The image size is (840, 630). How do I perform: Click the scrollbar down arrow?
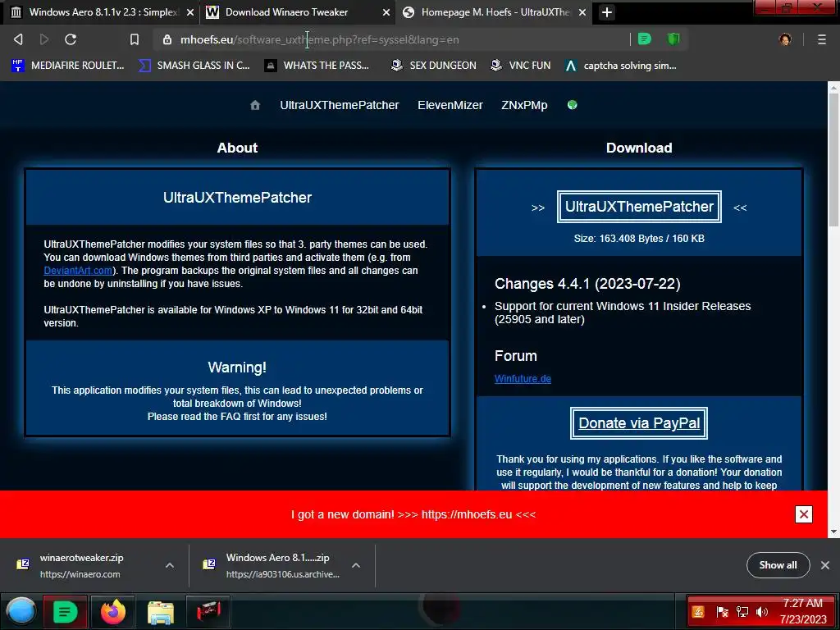tap(833, 532)
